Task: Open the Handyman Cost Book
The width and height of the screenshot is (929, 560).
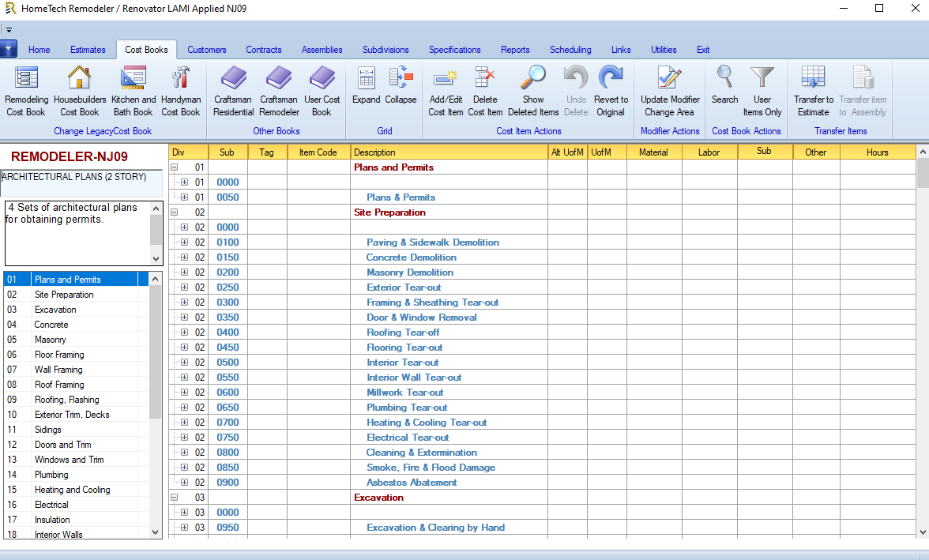Action: 181,91
